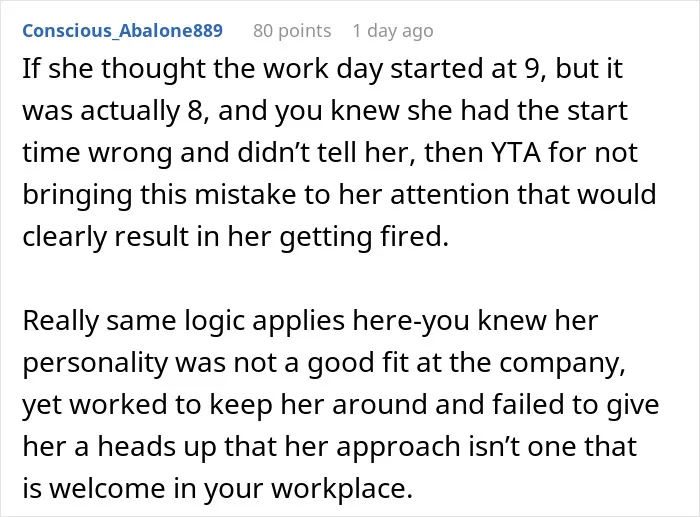This screenshot has height=517, width=700.
Task: Click the word 'YTA' in the comment
Action: pos(516,152)
